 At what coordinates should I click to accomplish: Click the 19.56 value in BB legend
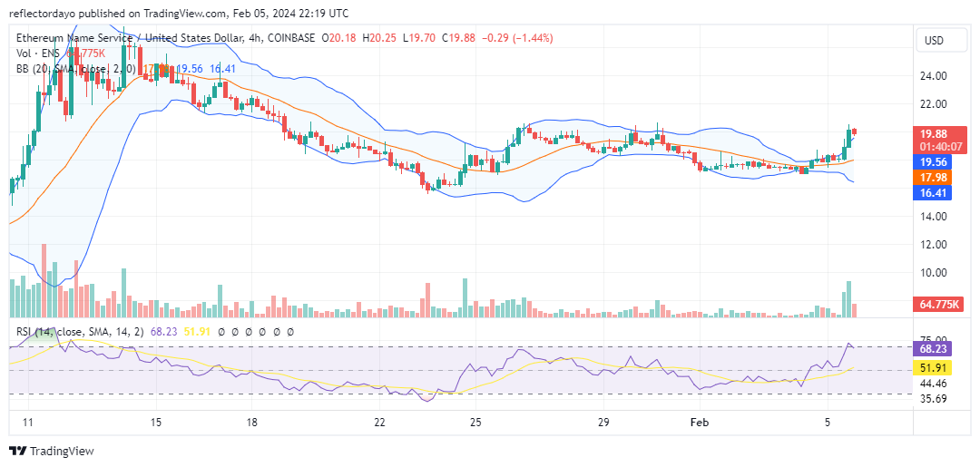click(190, 69)
